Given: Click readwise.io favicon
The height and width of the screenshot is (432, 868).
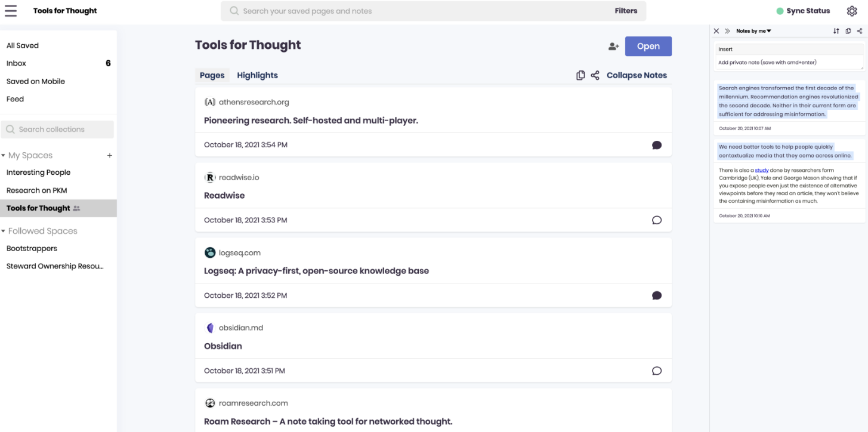Looking at the screenshot, I should pyautogui.click(x=209, y=177).
